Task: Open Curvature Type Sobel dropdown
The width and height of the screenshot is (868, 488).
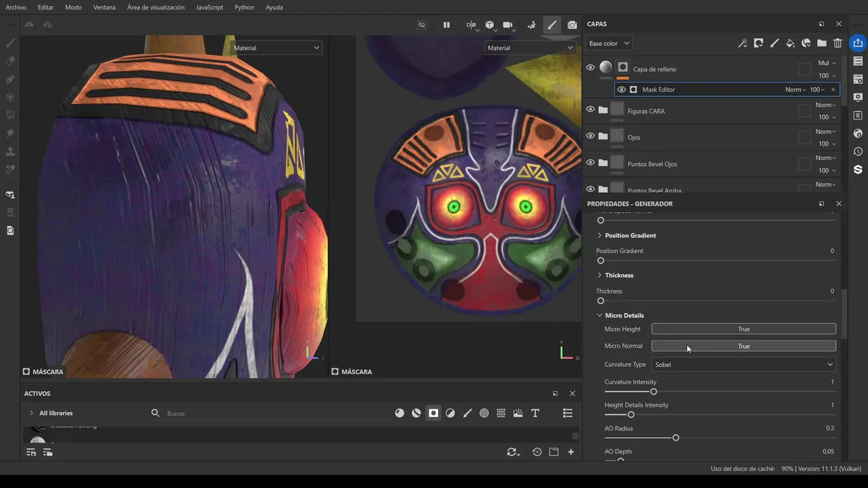Action: [743, 365]
